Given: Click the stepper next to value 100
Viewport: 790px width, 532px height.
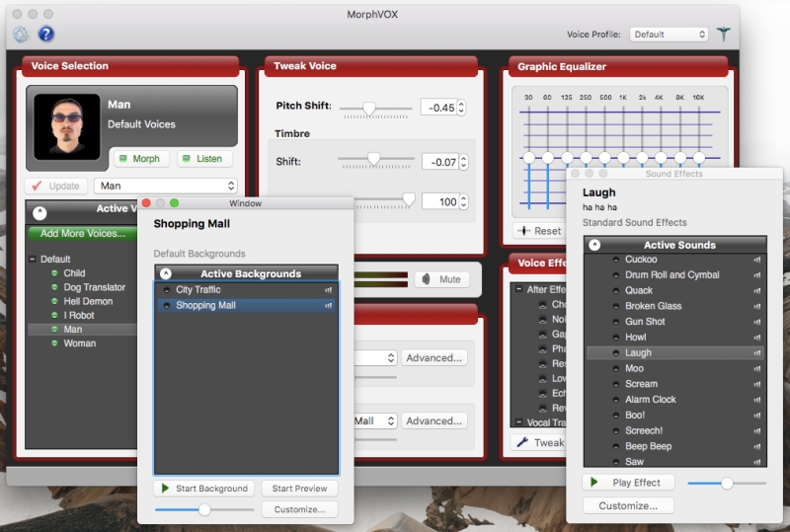Looking at the screenshot, I should tap(463, 202).
